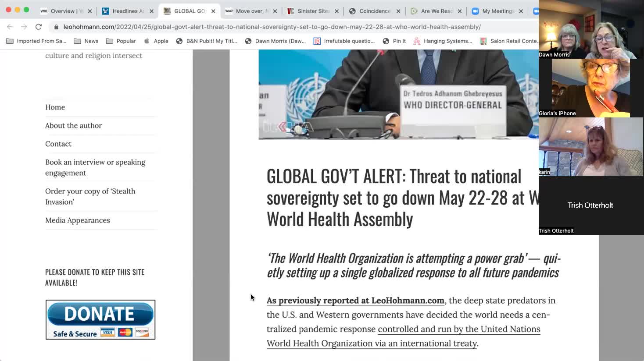Open the News bookmarks folder
The height and width of the screenshot is (361, 644).
pyautogui.click(x=86, y=41)
